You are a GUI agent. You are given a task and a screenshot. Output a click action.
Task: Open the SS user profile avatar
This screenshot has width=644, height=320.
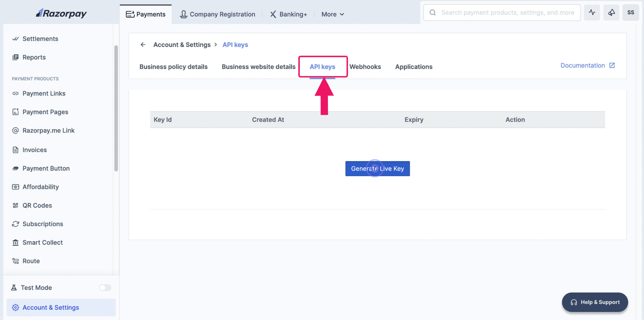point(631,12)
